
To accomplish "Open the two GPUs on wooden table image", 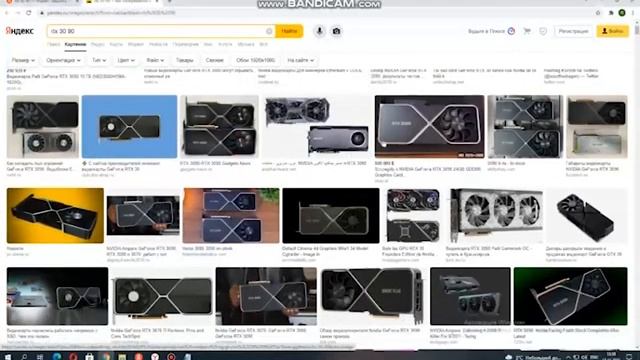I will click(231, 216).
